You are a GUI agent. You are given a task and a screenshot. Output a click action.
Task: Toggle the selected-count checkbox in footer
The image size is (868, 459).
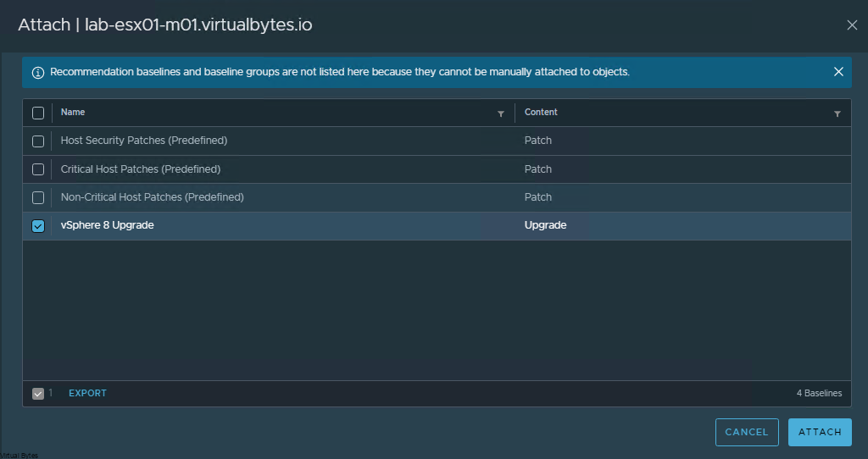[38, 394]
